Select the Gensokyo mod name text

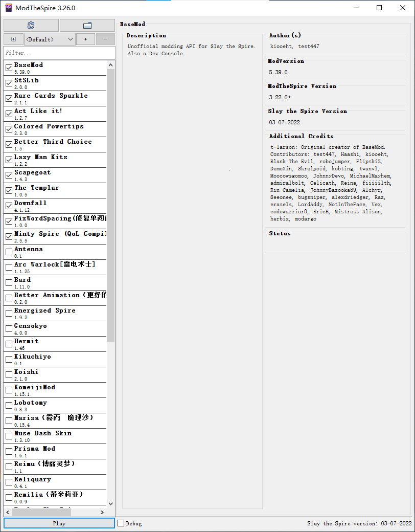pos(31,326)
